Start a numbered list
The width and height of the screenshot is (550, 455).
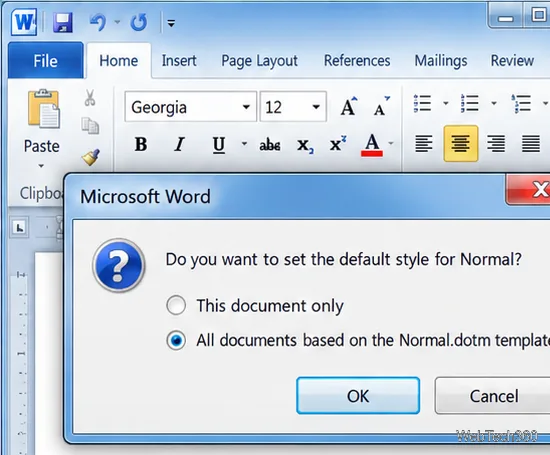tap(470, 103)
